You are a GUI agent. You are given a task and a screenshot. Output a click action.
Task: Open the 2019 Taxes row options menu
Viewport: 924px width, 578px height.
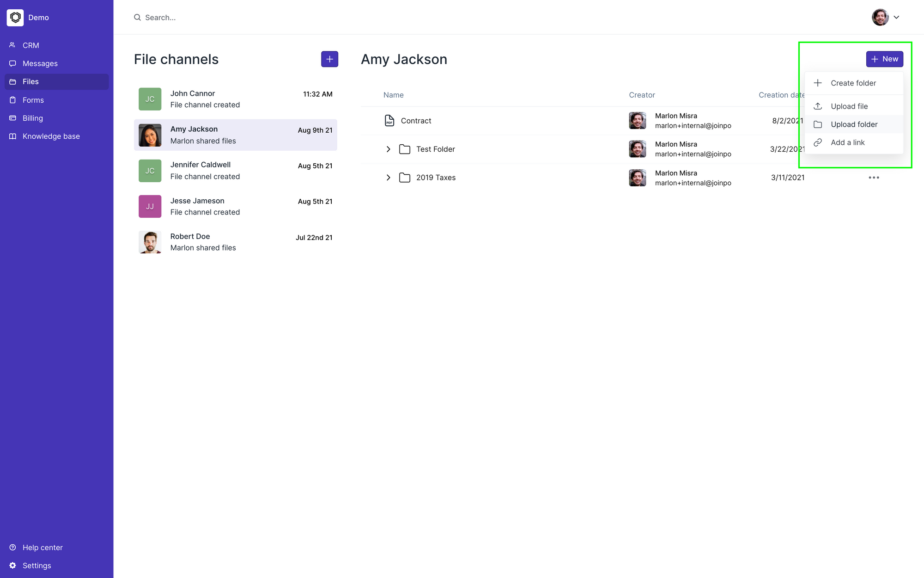(874, 178)
